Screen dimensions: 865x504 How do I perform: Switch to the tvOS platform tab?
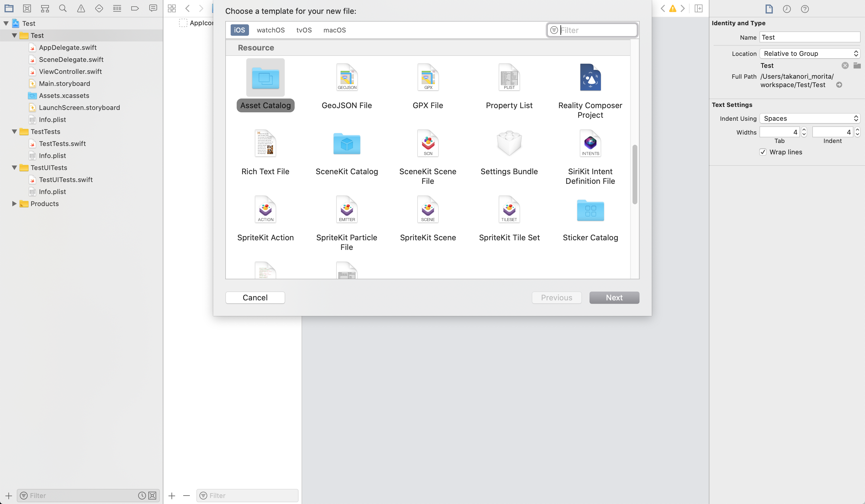(304, 30)
